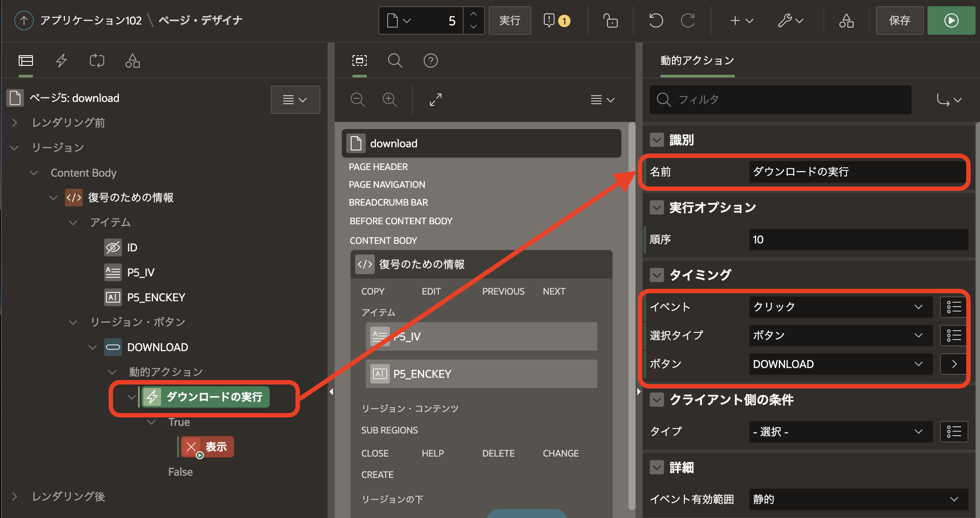
Task: Open the rendering tree menu beside ページ5: download
Action: pos(295,100)
